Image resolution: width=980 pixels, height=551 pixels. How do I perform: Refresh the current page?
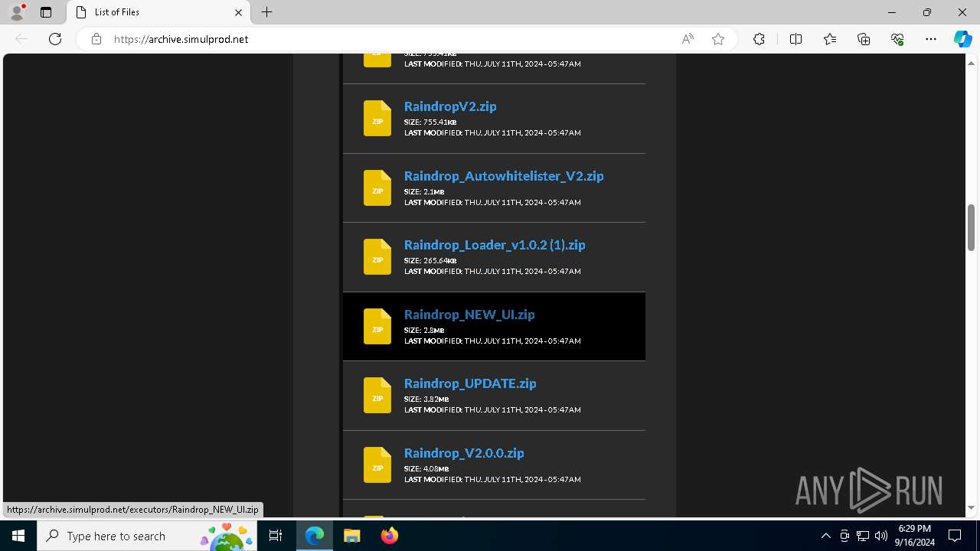pyautogui.click(x=55, y=39)
